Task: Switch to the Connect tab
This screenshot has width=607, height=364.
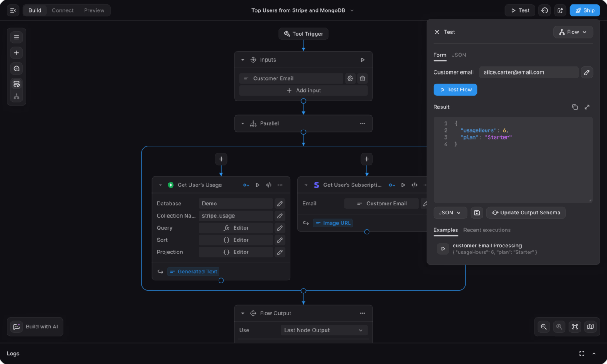Action: point(62,10)
